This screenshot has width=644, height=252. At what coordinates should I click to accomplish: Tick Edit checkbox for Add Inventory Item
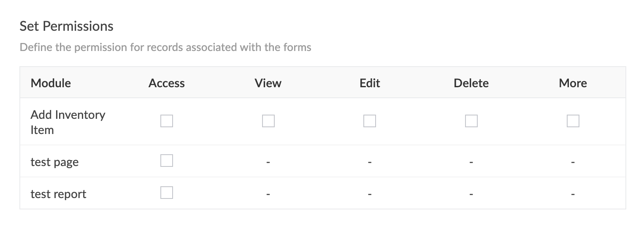coord(370,121)
